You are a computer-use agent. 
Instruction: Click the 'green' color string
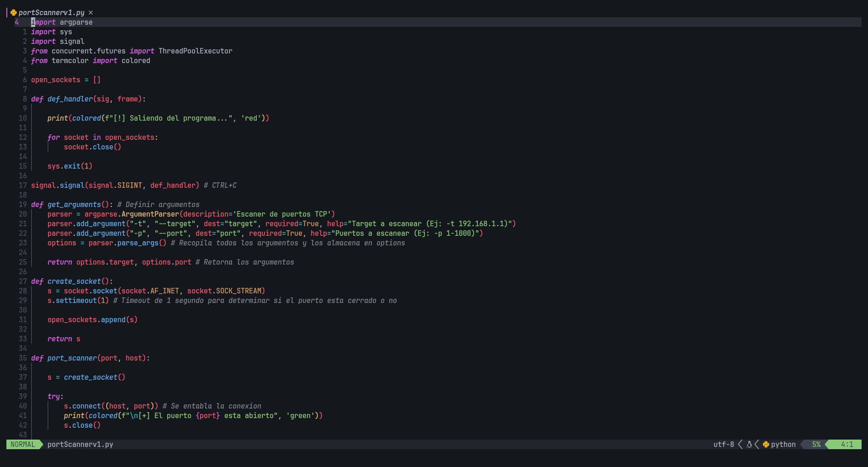pos(300,415)
